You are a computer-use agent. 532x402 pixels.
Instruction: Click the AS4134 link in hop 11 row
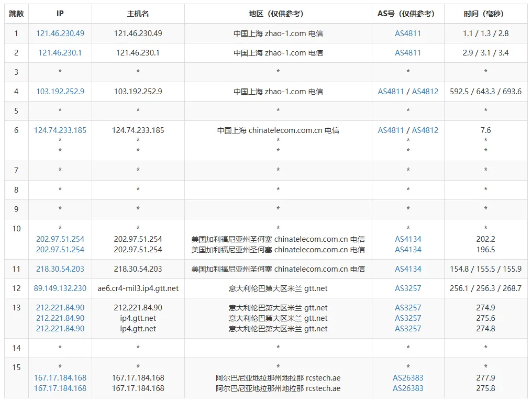[x=408, y=269]
